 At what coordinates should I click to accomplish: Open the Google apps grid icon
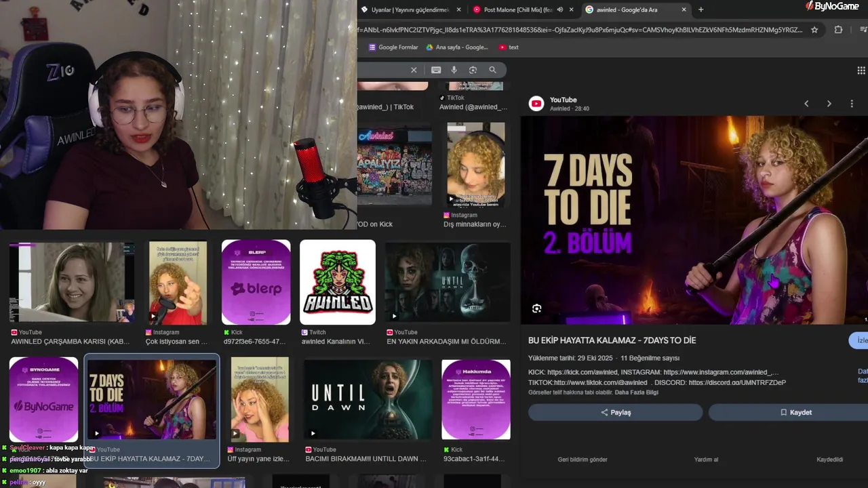pyautogui.click(x=861, y=70)
